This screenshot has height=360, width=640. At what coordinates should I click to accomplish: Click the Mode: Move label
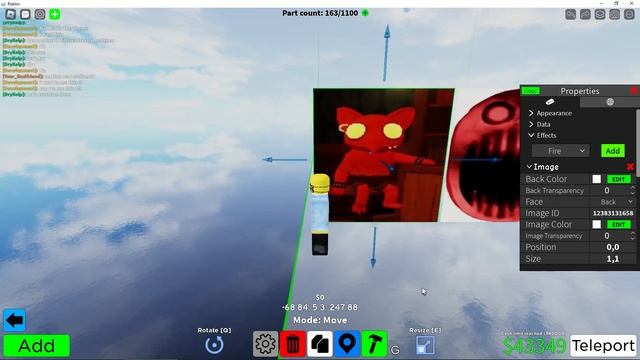pos(320,320)
